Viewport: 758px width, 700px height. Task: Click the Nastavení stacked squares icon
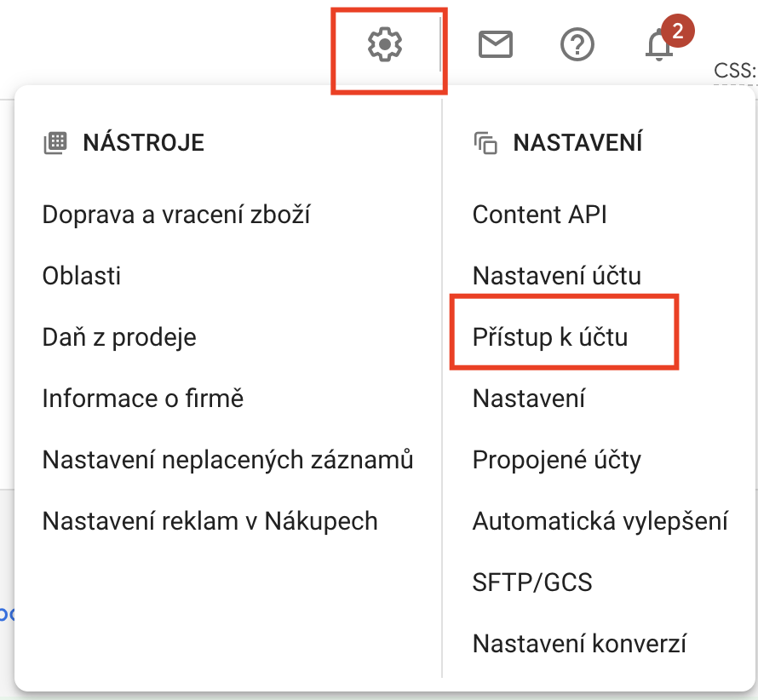pos(485,143)
